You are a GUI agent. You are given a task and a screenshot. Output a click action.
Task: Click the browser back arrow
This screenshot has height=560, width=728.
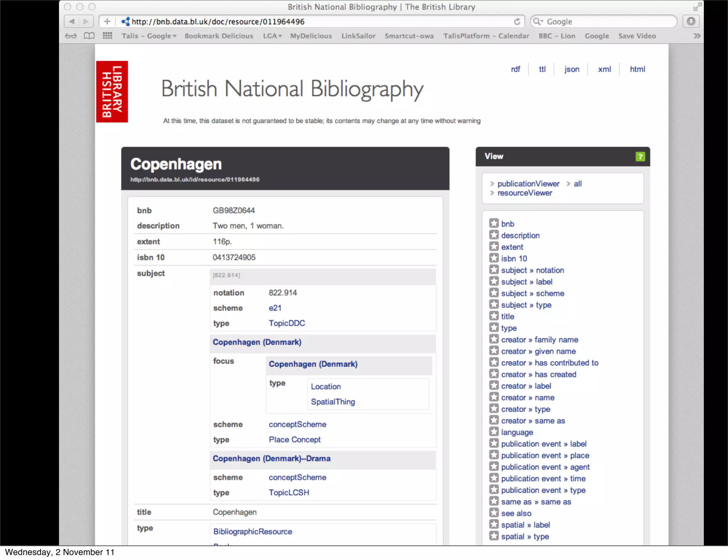(x=72, y=22)
